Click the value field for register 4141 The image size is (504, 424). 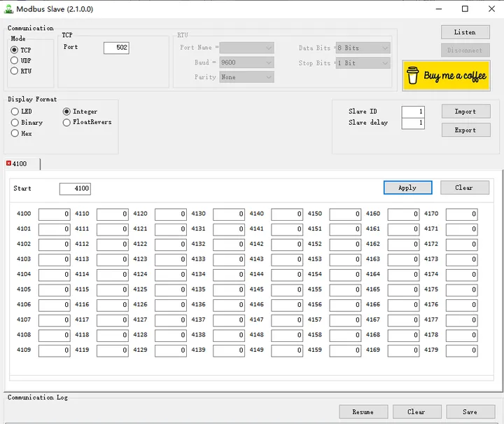point(287,229)
